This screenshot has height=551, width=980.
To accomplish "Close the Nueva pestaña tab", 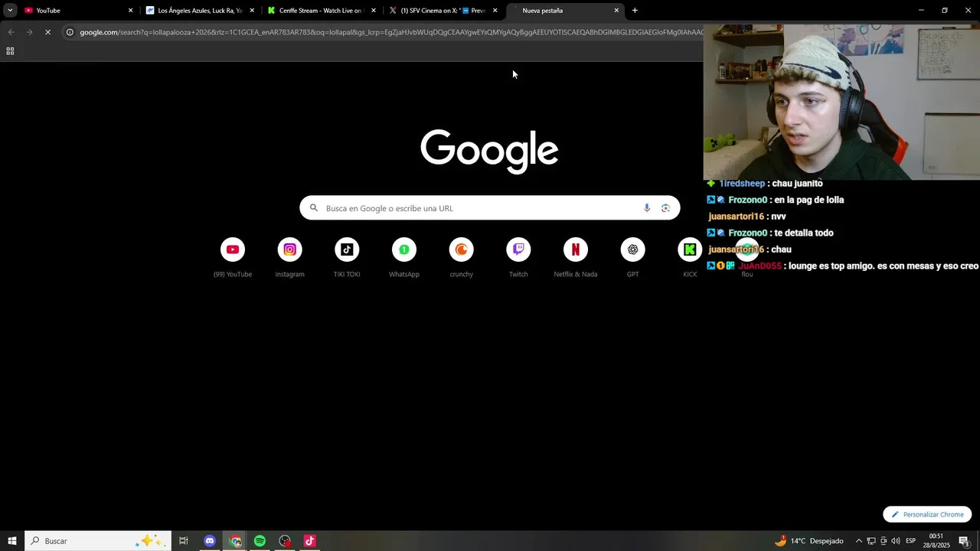I will 616,11.
